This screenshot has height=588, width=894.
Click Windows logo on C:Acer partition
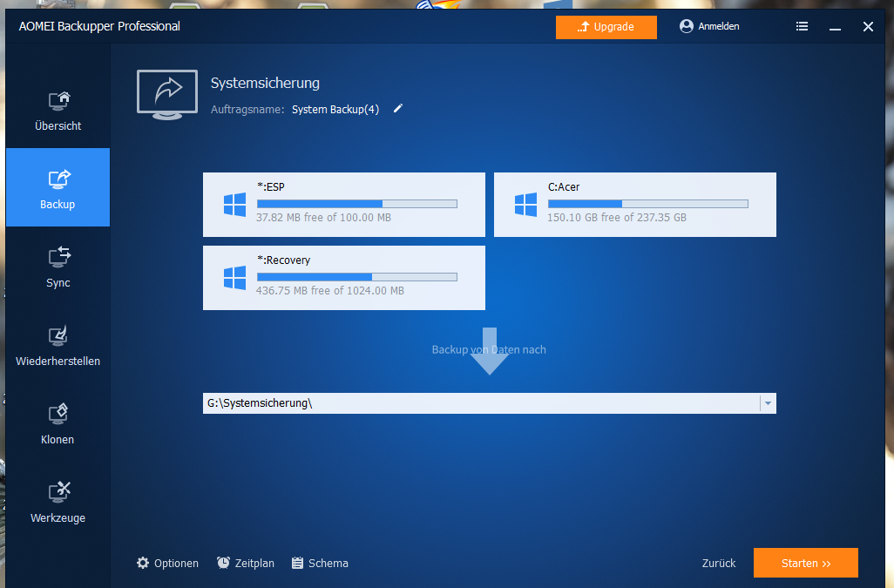pyautogui.click(x=525, y=205)
